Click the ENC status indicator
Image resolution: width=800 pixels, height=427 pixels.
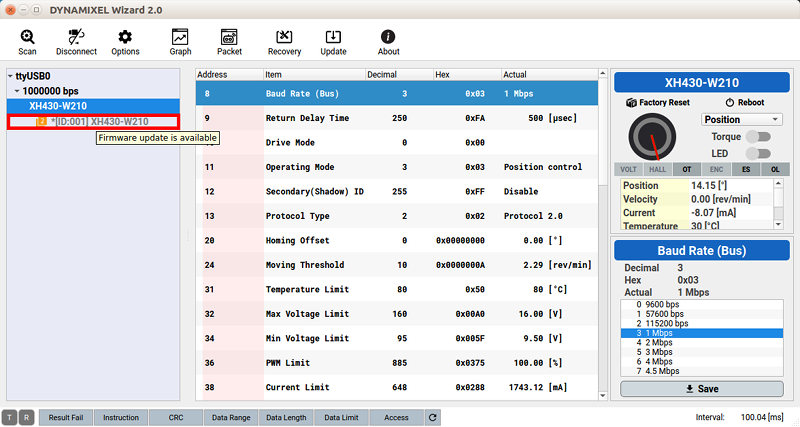point(716,169)
